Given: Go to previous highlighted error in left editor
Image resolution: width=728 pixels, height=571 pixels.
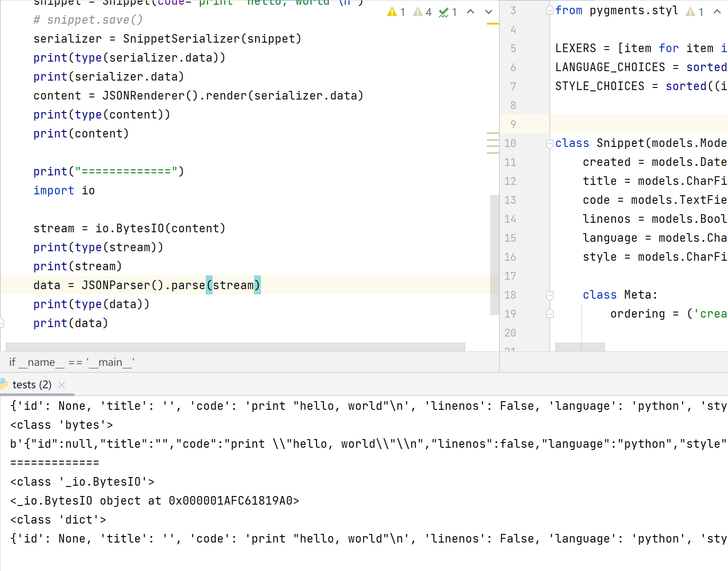Looking at the screenshot, I should [x=471, y=12].
